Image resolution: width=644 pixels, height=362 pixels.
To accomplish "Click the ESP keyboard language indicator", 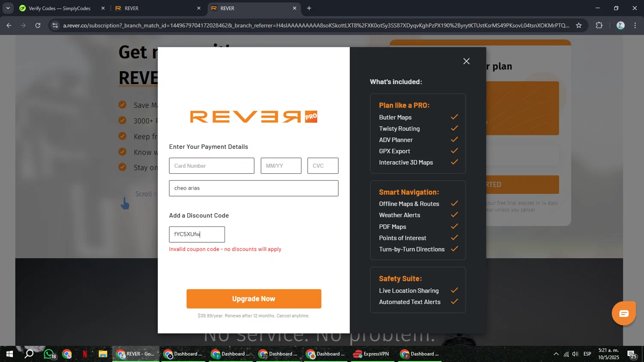I will (587, 354).
